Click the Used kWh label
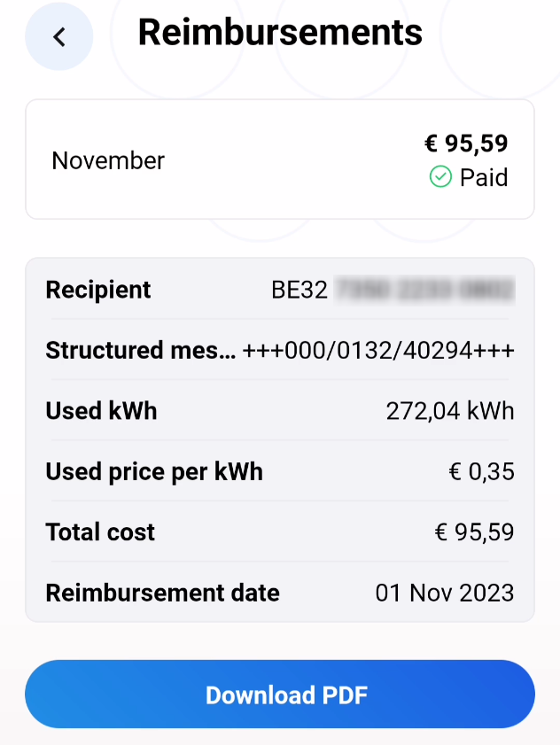The height and width of the screenshot is (745, 560). (x=101, y=411)
